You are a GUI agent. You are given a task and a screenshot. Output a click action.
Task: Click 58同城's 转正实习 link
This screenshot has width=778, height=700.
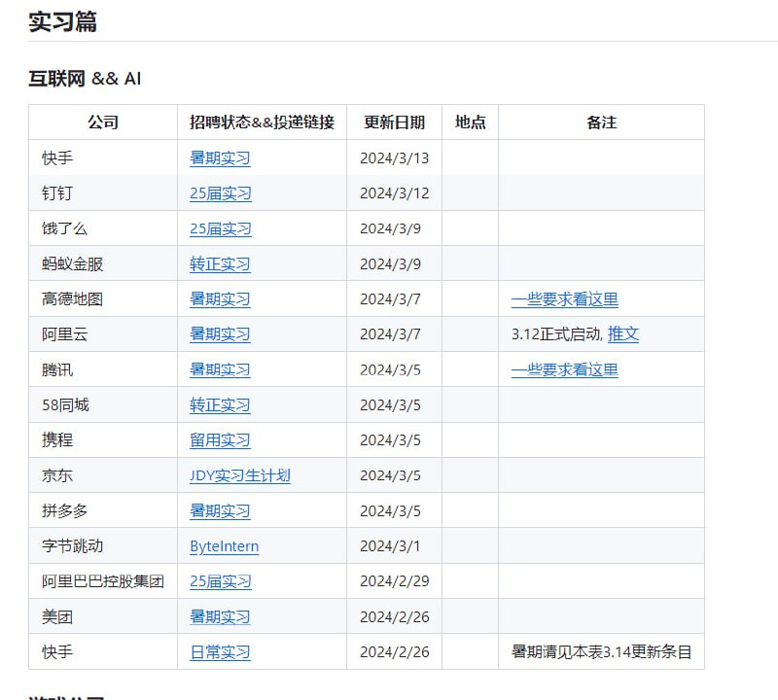click(x=219, y=404)
